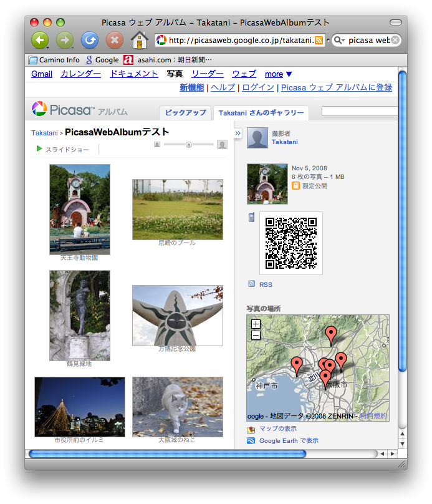Zoom out the map with minus button
The height and width of the screenshot is (504, 432).
click(256, 336)
